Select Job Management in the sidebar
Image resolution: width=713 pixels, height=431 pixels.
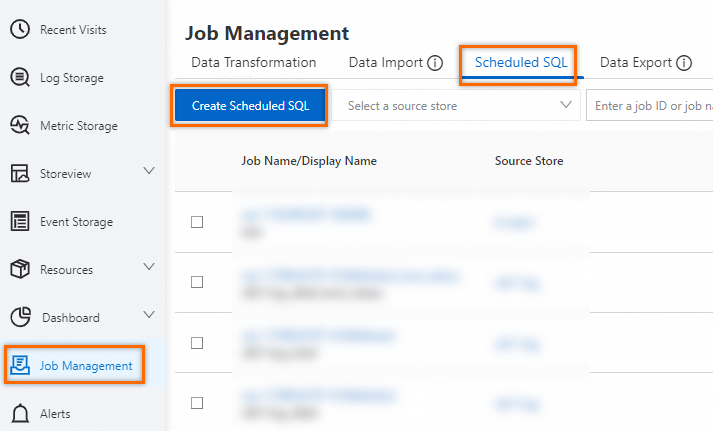[x=86, y=366]
